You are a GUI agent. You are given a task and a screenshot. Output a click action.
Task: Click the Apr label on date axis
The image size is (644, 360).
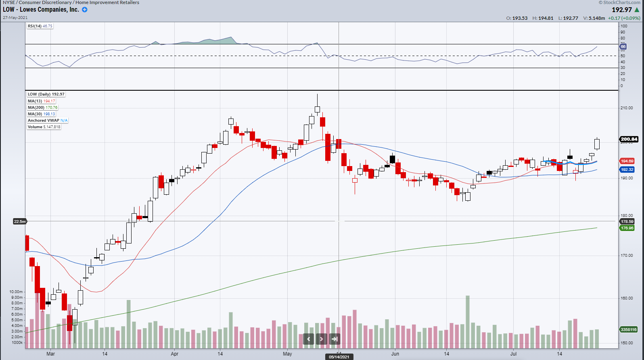tap(174, 354)
